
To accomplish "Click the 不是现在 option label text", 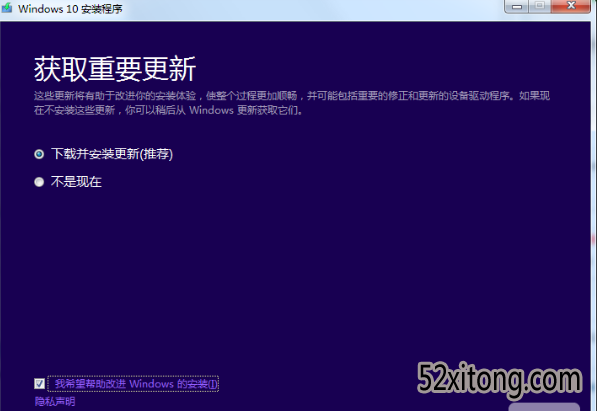I will (x=76, y=182).
